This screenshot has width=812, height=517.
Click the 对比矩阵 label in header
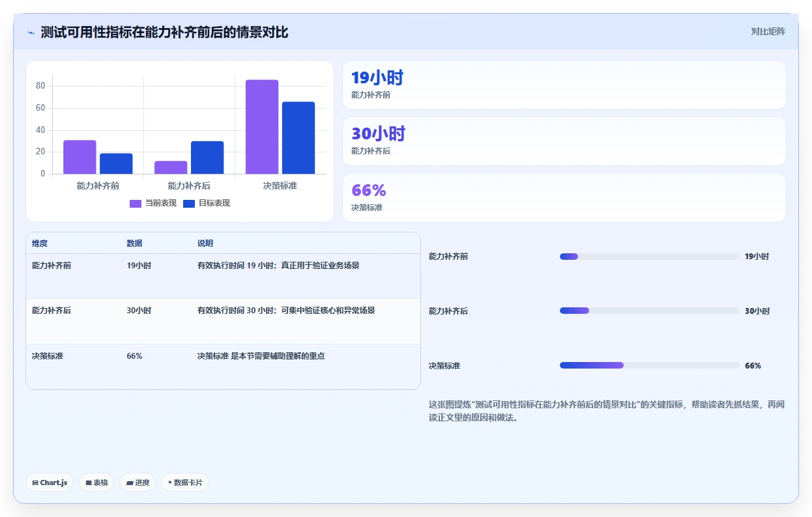(x=768, y=31)
